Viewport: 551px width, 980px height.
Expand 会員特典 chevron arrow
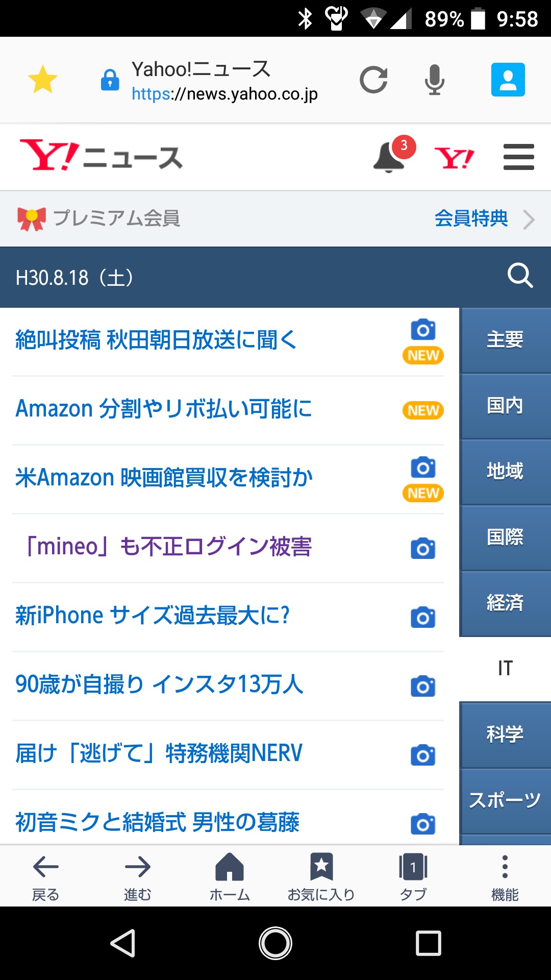[x=529, y=219]
